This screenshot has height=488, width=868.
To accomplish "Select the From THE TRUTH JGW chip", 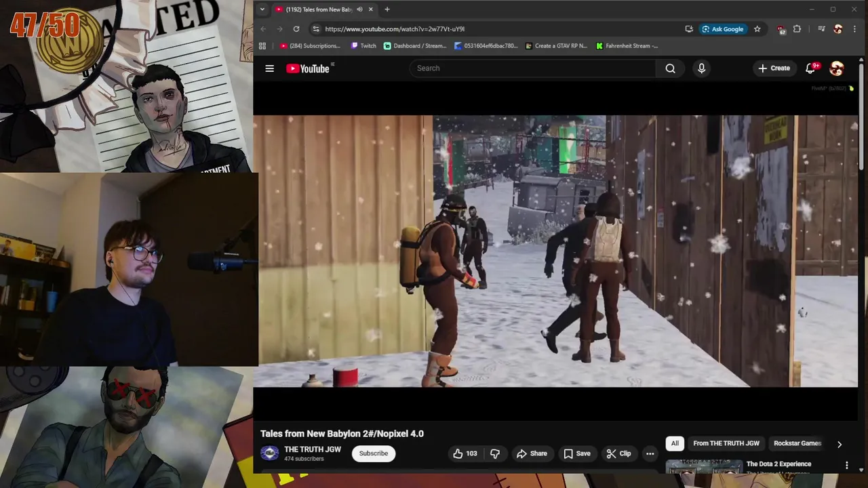I will pos(726,443).
